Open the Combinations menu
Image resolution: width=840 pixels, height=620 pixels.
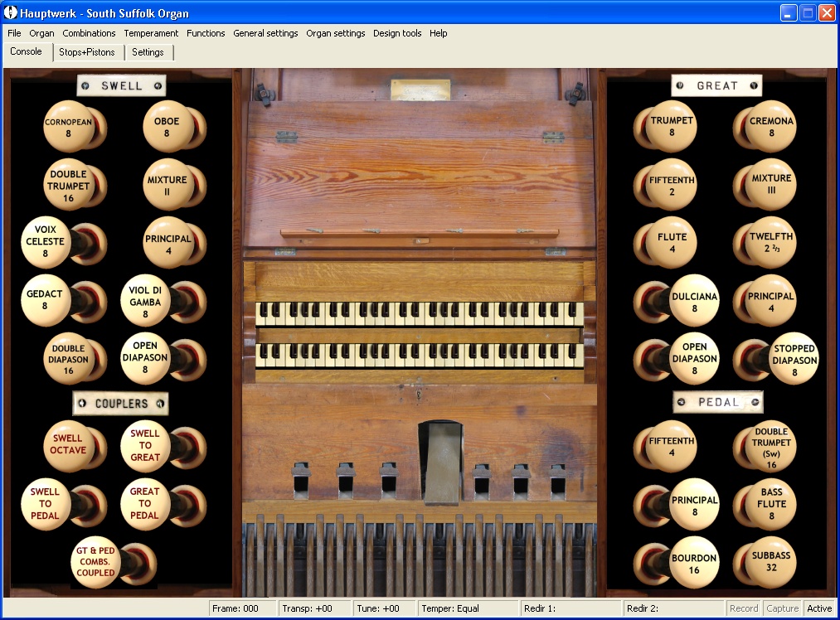[x=89, y=33]
